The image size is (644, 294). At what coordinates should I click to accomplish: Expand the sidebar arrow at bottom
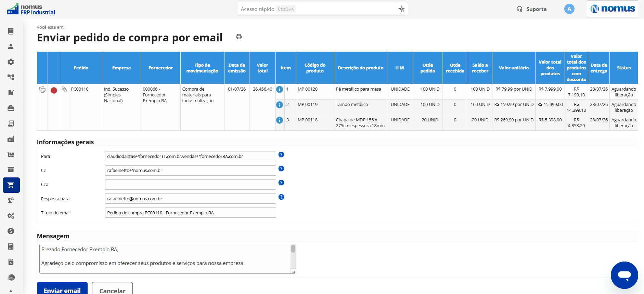11,291
